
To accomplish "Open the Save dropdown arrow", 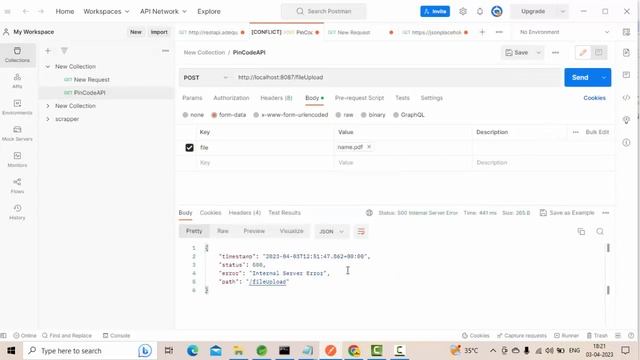I will click(x=538, y=52).
